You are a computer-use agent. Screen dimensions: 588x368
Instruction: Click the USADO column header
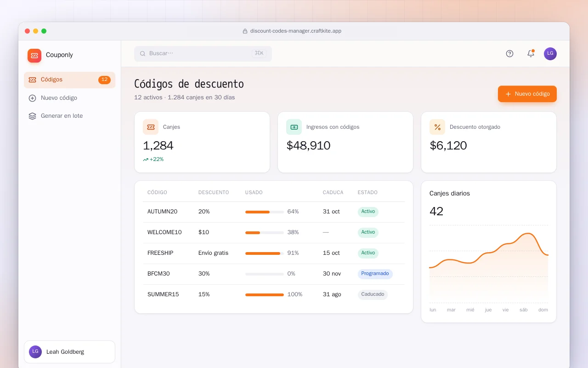(x=254, y=192)
